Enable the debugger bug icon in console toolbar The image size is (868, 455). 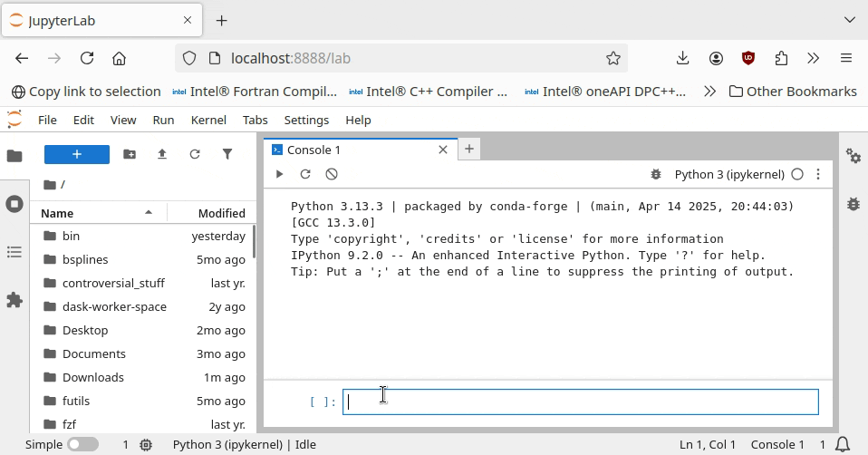(656, 174)
